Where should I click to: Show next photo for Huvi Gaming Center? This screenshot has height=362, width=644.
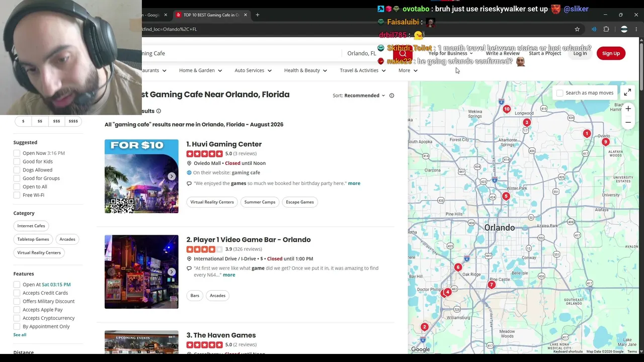[172, 176]
